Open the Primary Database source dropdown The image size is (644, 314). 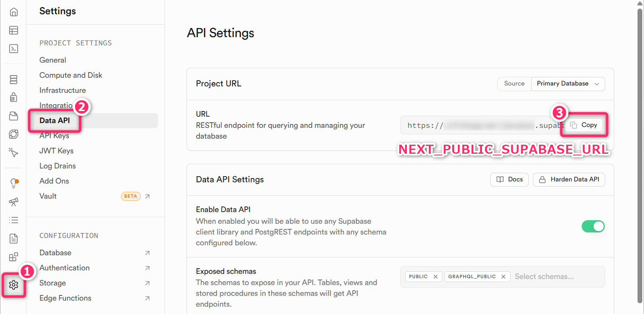tap(568, 84)
